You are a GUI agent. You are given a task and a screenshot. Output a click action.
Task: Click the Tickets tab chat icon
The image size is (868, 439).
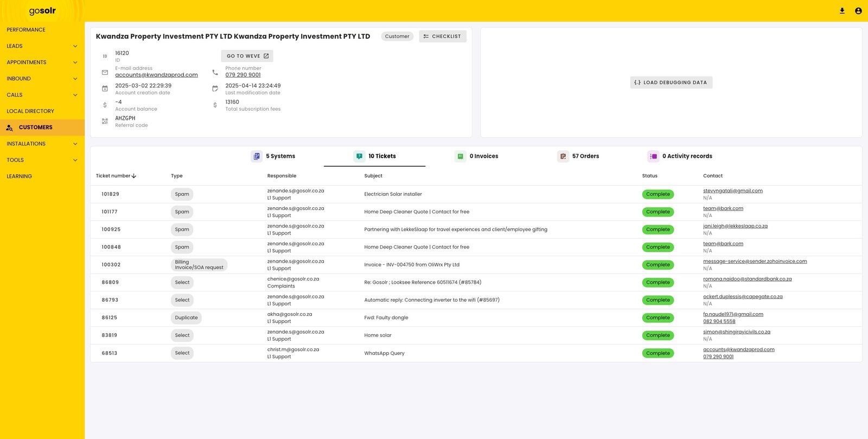pyautogui.click(x=359, y=156)
